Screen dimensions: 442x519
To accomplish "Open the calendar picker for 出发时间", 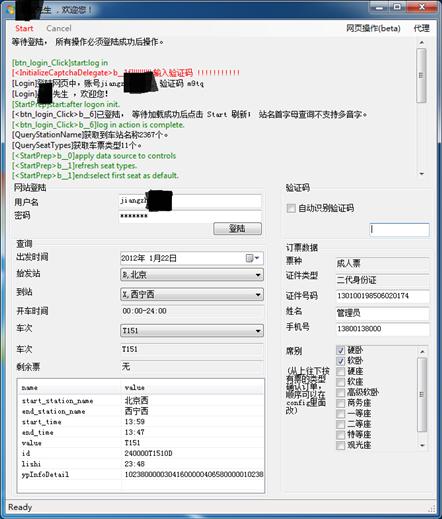I will click(x=252, y=258).
